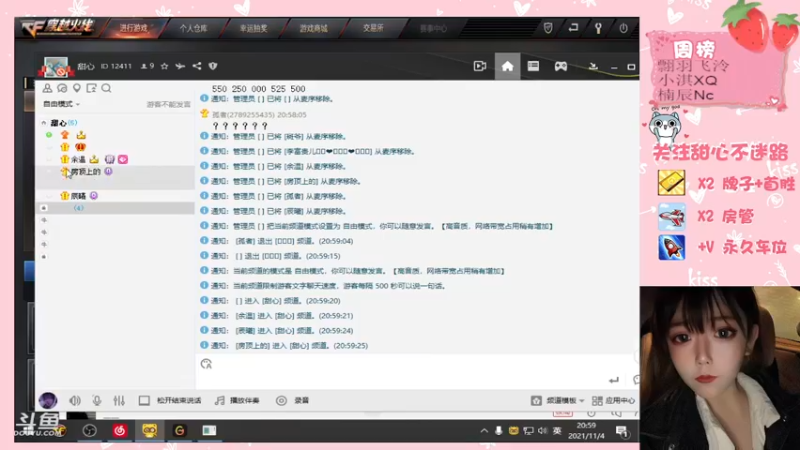Switch to the 幸运抽奖 tab
The width and height of the screenshot is (800, 450).
(254, 28)
